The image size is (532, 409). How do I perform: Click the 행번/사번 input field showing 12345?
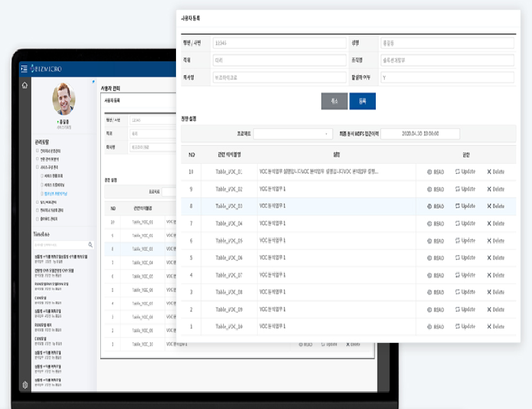point(279,43)
